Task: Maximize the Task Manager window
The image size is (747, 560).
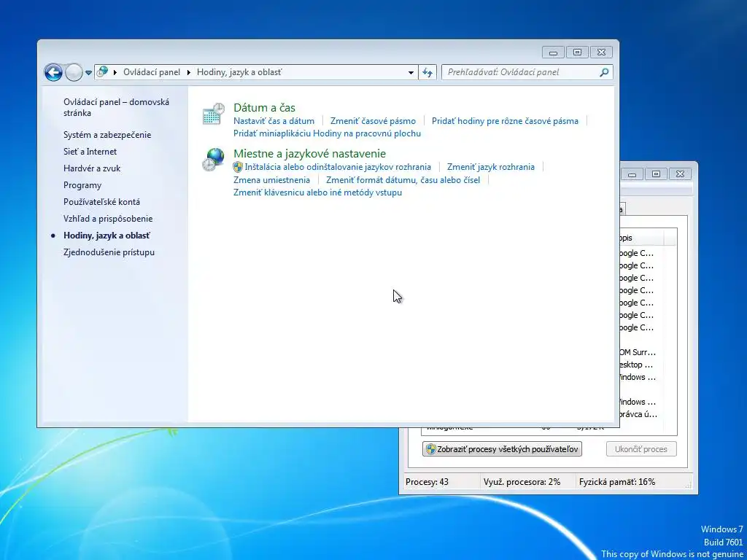Action: point(656,174)
